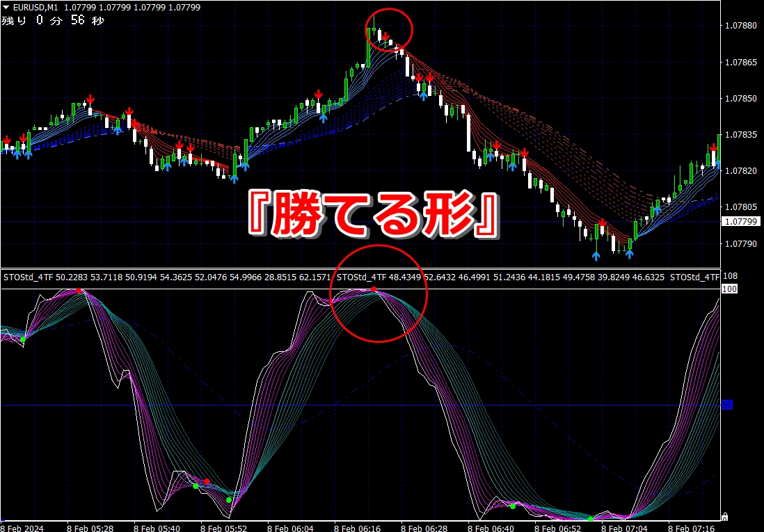This screenshot has width=764, height=532.
Task: Click the 8 Feb 06:40 time label
Action: click(492, 528)
